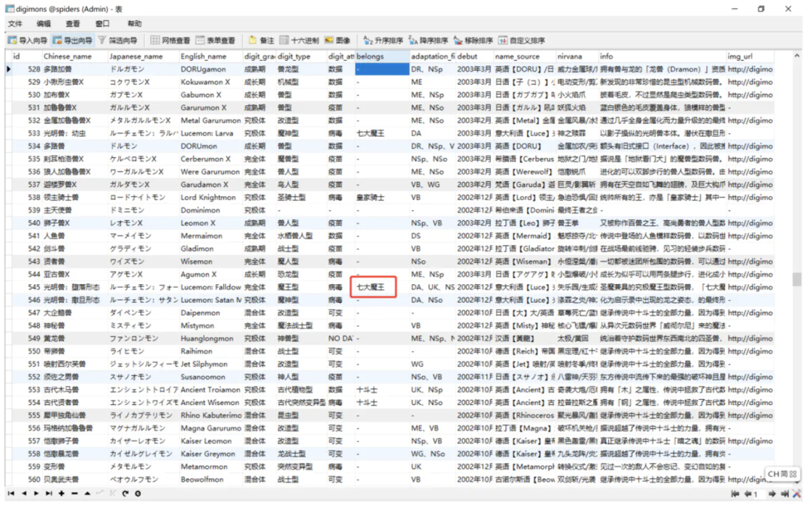Click the debut column header
The image size is (812, 505).
474,56
